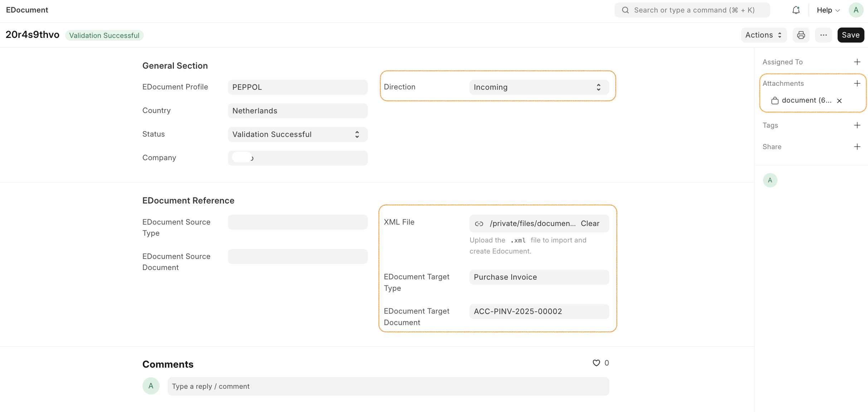Remove the attached document file

(839, 101)
